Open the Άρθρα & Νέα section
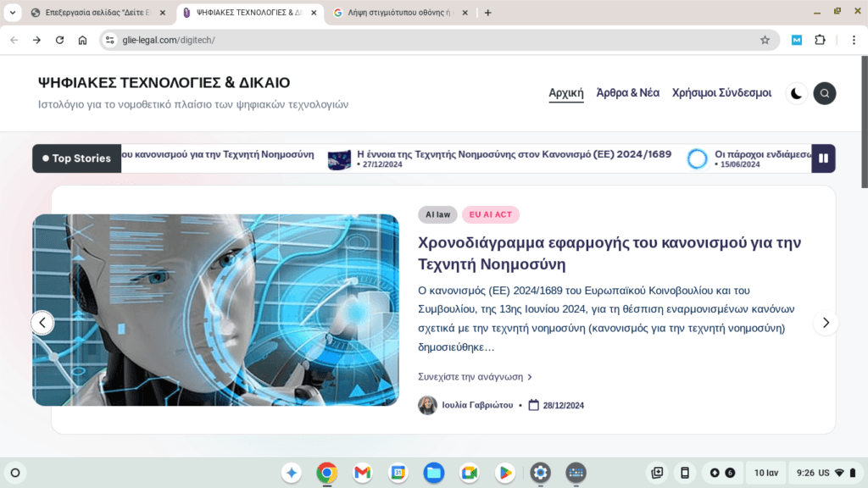The width and height of the screenshot is (868, 488). [x=627, y=93]
